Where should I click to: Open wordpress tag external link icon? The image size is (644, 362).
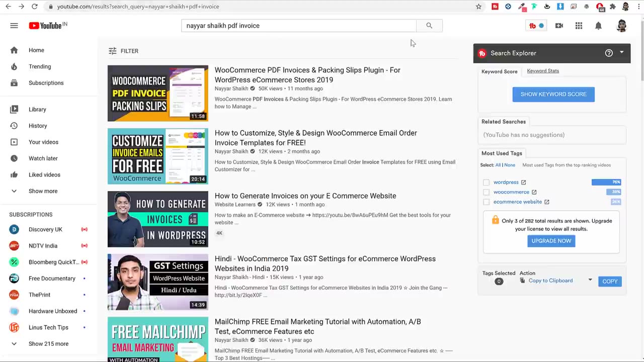[523, 182]
